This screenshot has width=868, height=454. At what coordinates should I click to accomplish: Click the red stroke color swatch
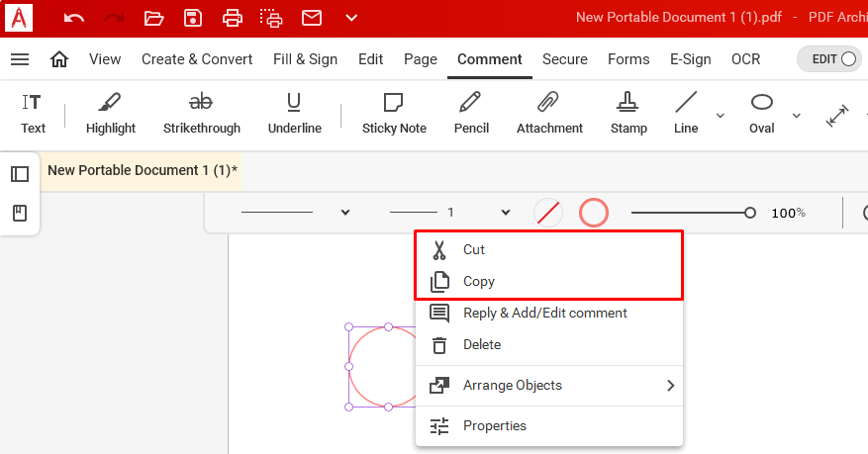point(594,213)
